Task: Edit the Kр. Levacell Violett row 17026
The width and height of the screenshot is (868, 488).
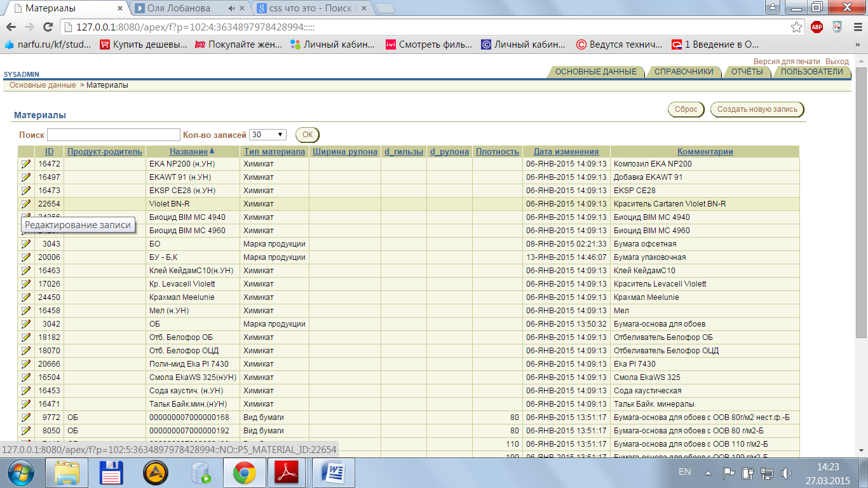Action: click(26, 284)
